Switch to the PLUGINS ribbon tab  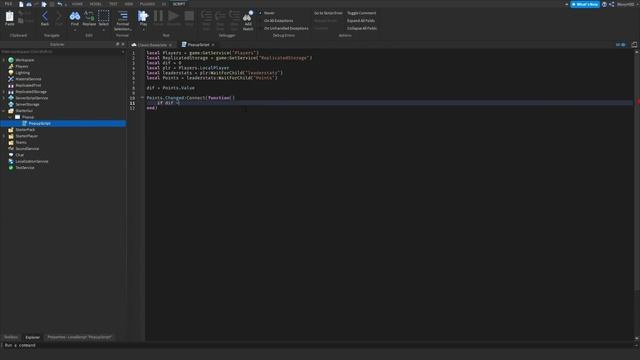pos(147,4)
